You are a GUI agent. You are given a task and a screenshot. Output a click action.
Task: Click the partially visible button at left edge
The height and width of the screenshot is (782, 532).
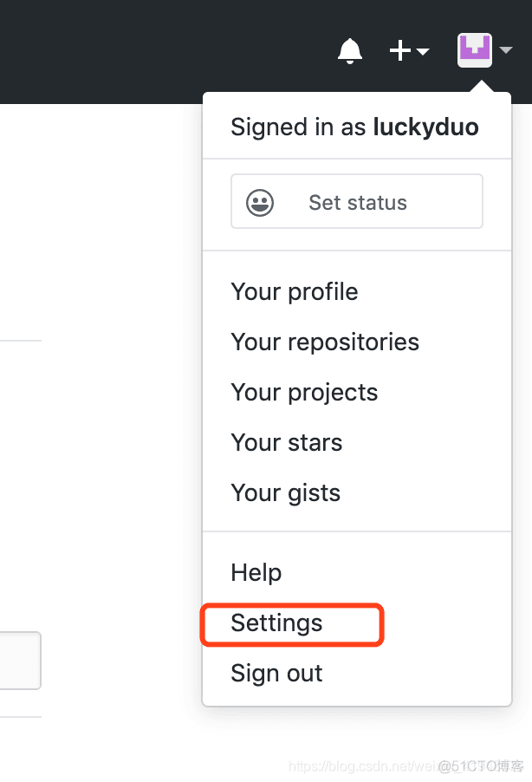coord(21,661)
